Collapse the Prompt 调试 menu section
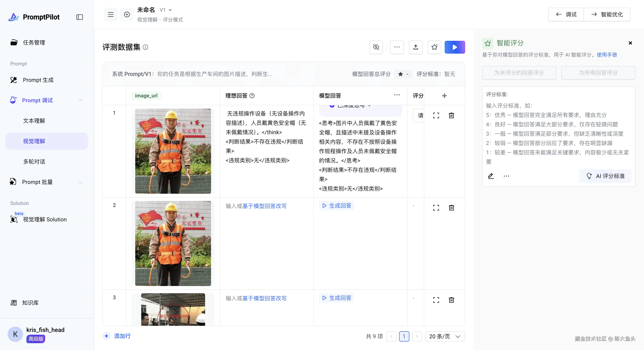This screenshot has height=350, width=644. point(80,100)
